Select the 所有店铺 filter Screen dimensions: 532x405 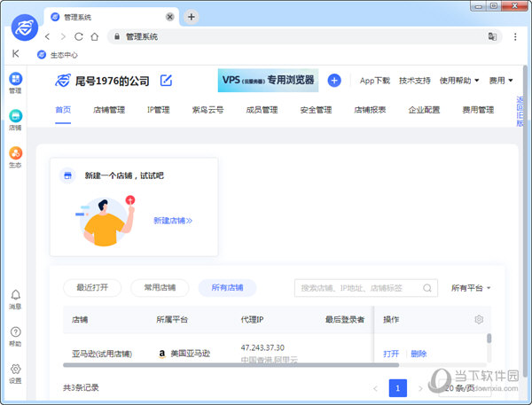pyautogui.click(x=227, y=288)
